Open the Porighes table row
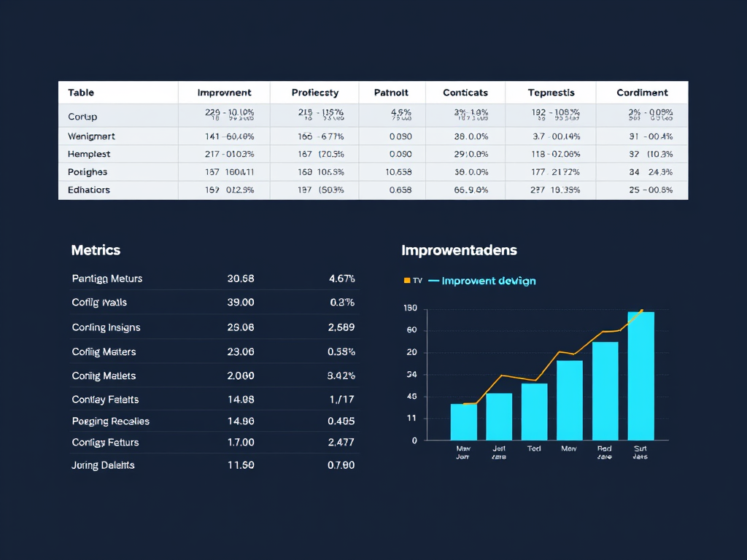The image size is (747, 560). (88, 172)
